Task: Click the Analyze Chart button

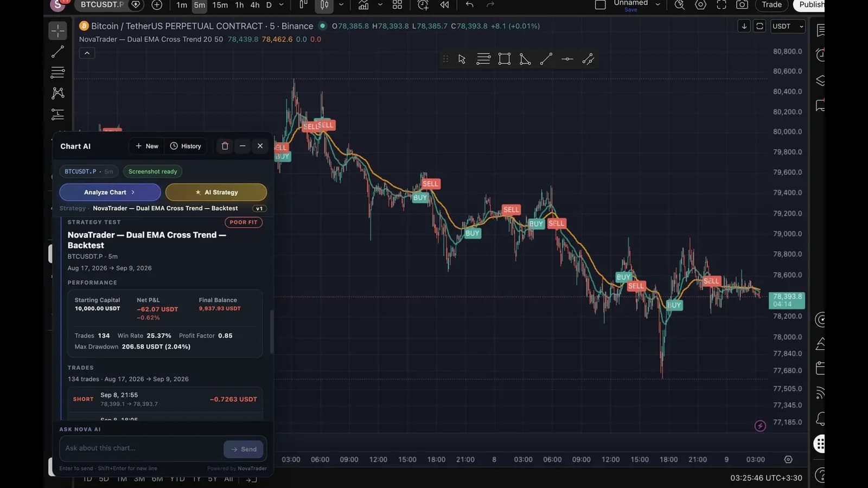Action: pyautogui.click(x=110, y=192)
